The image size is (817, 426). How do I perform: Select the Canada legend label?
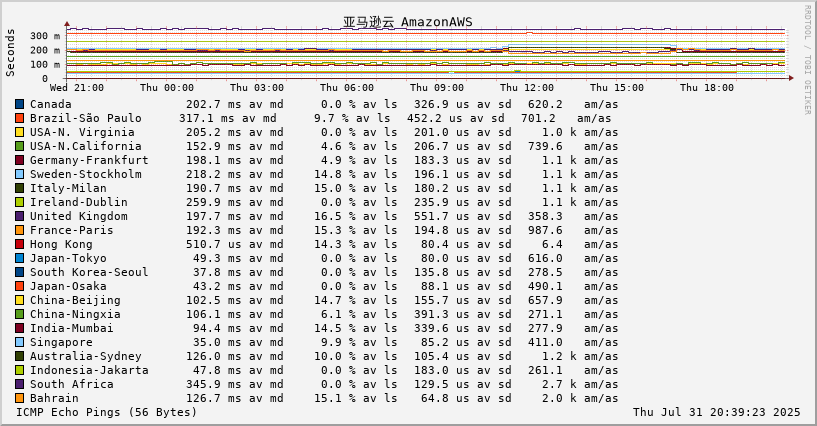click(51, 104)
